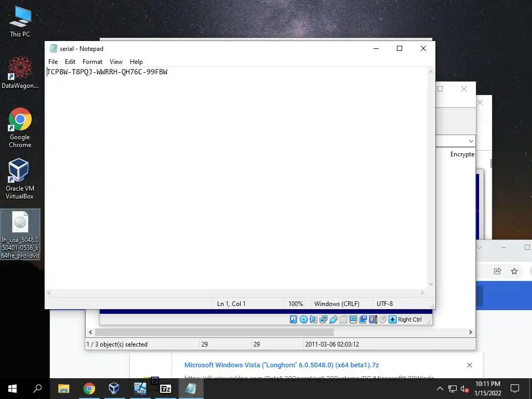Screen dimensions: 532x399
Task: Click the VirtualBox CPU virtualization status icon
Action: pos(373,320)
